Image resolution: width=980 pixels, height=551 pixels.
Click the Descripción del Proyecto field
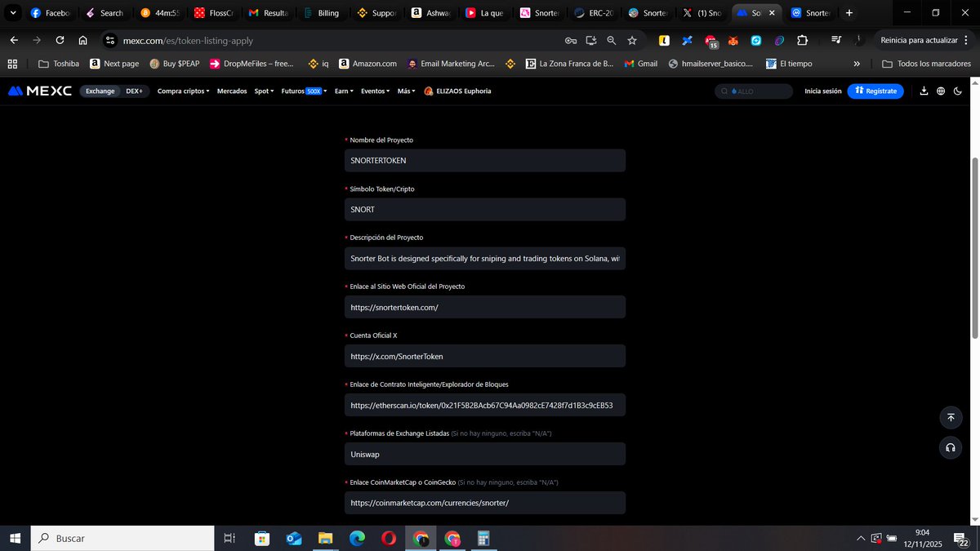(485, 258)
